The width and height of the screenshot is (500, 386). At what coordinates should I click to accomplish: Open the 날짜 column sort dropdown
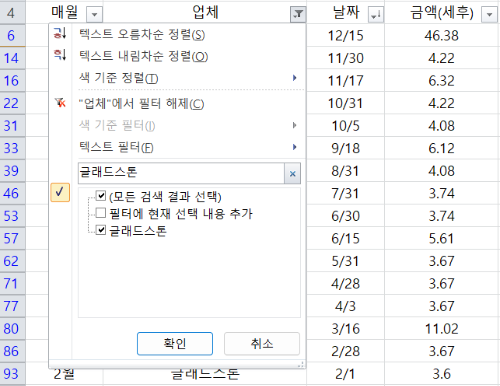point(376,14)
